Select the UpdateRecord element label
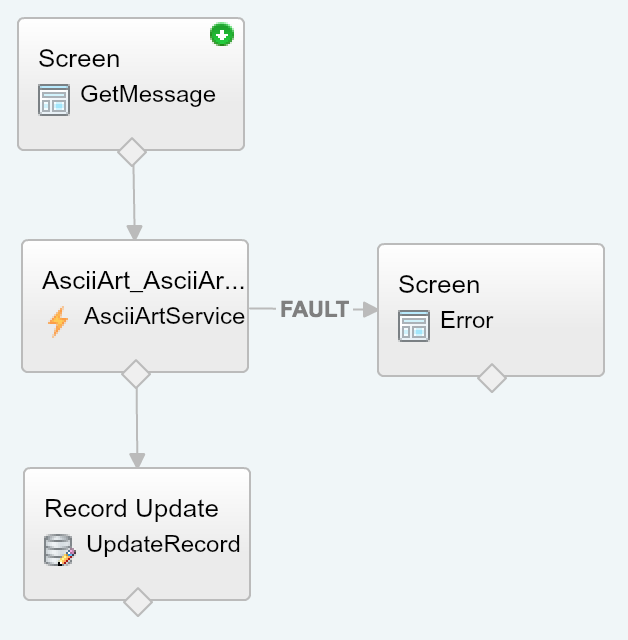 (x=163, y=545)
